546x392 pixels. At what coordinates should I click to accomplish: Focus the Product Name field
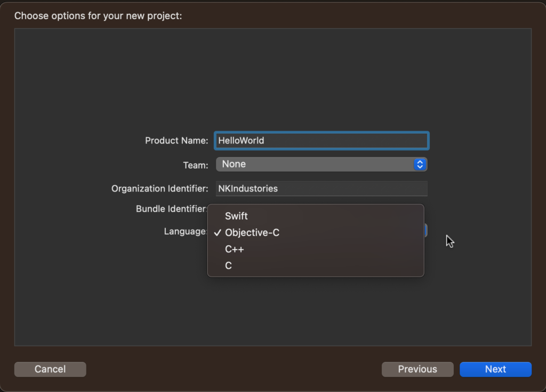tap(322, 141)
